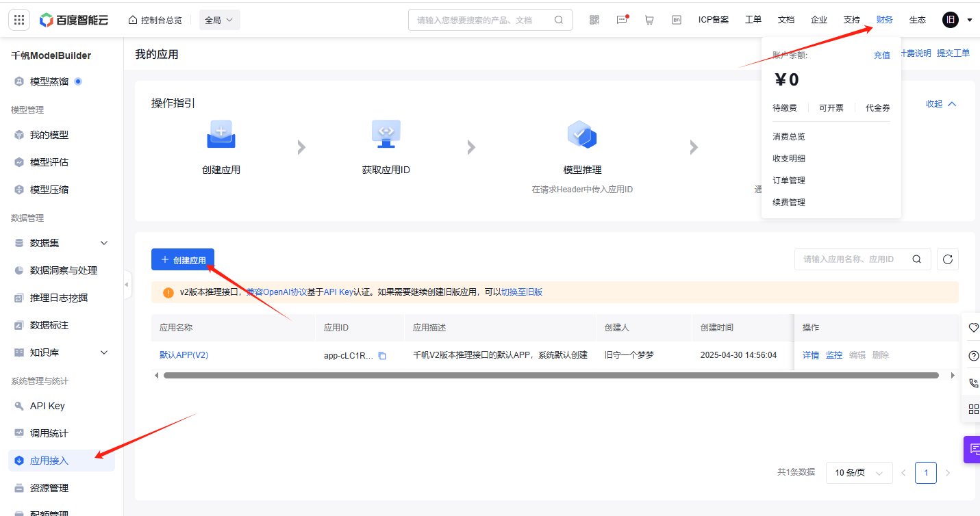Open the 文档 menu
980x516 pixels.
(786, 20)
